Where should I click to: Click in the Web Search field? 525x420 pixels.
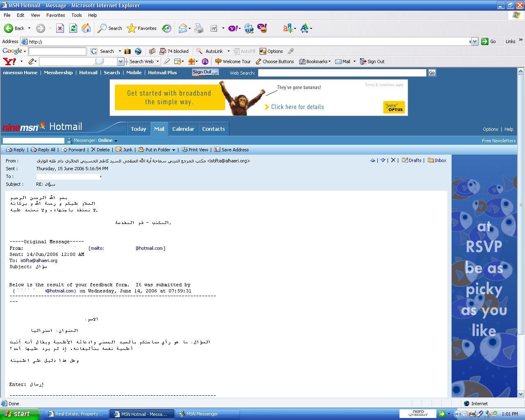point(342,73)
